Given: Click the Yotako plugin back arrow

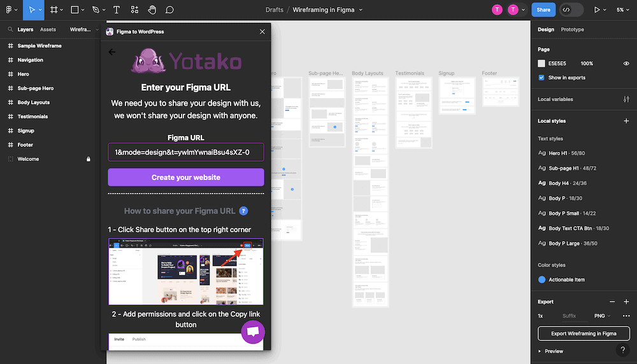Looking at the screenshot, I should [x=111, y=52].
